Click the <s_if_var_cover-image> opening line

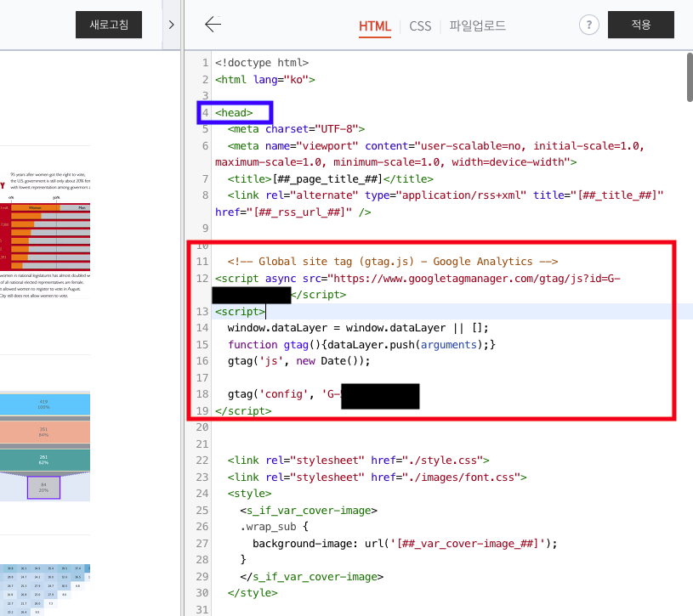click(x=309, y=511)
